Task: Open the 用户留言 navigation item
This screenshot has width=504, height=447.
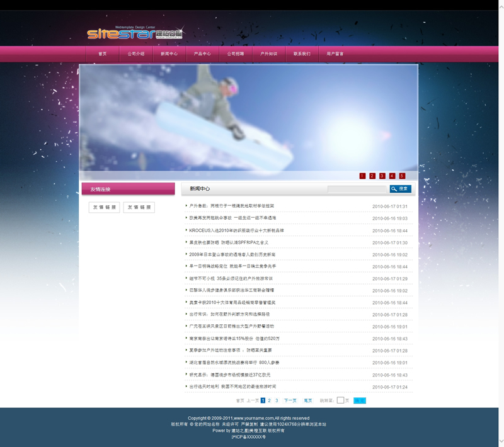Action: coord(335,54)
